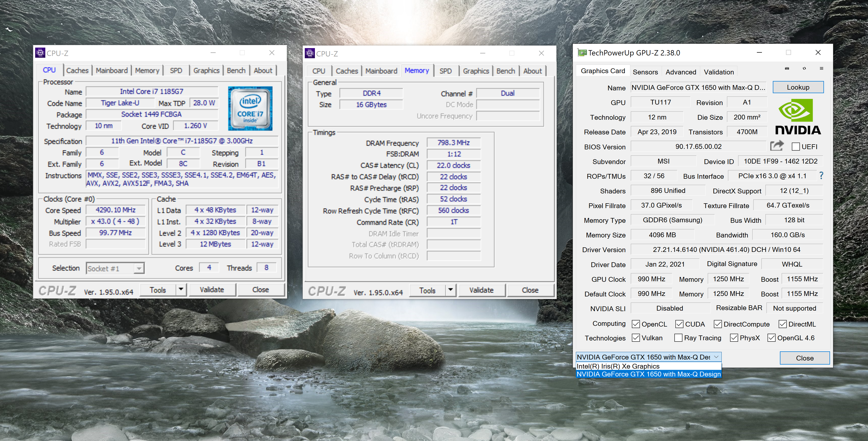This screenshot has height=441, width=868.
Task: Click the DRAM Frequency value 798.3 MHz
Action: (x=454, y=143)
